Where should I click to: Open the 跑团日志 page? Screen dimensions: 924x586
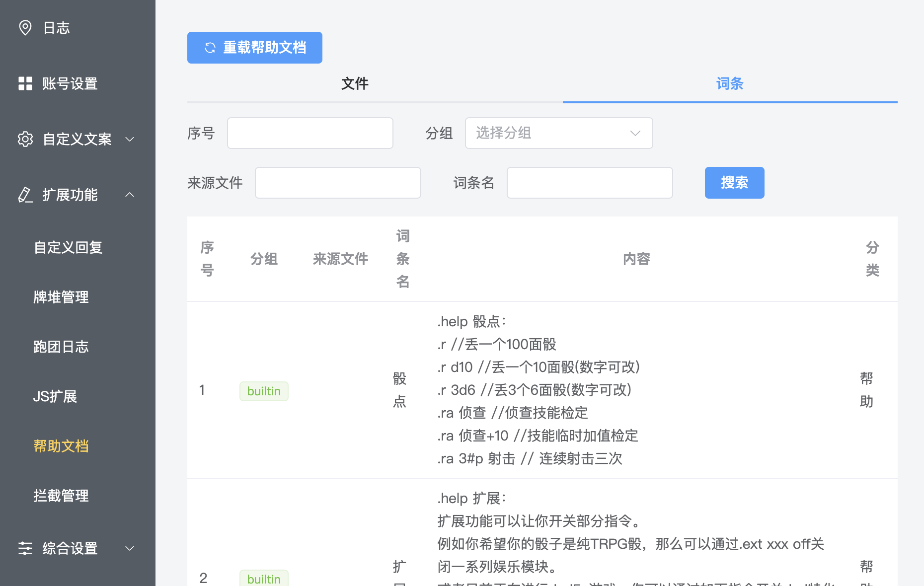pos(61,347)
